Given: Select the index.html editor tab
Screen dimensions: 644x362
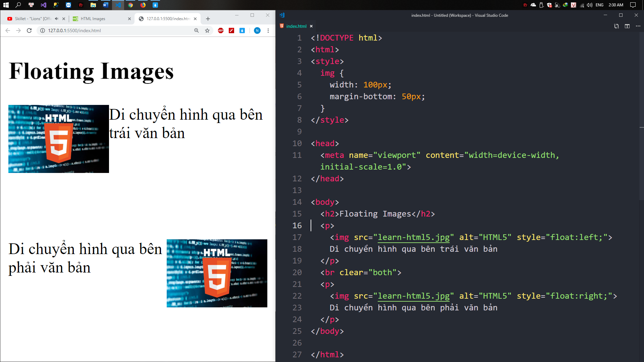Looking at the screenshot, I should [296, 26].
